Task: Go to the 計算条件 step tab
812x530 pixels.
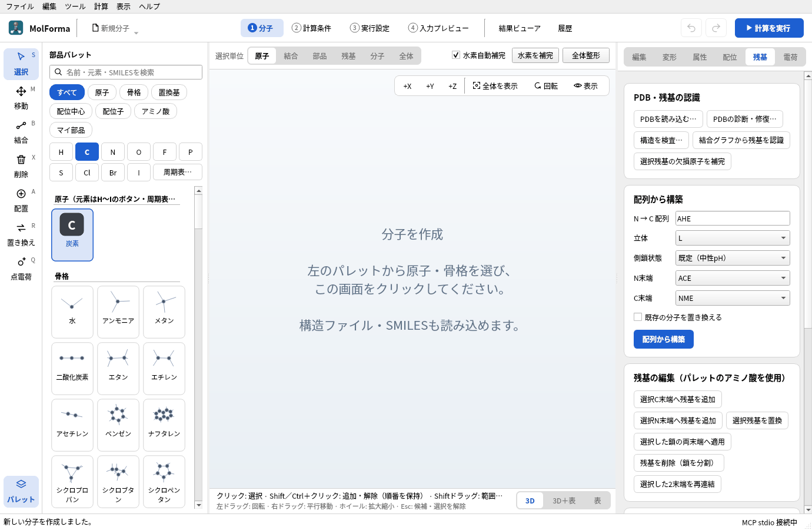Action: 312,28
